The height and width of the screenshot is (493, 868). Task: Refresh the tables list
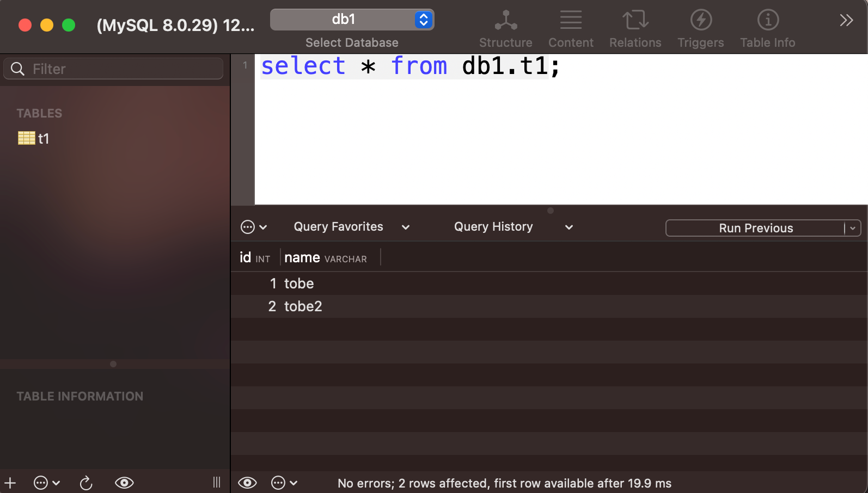coord(86,483)
